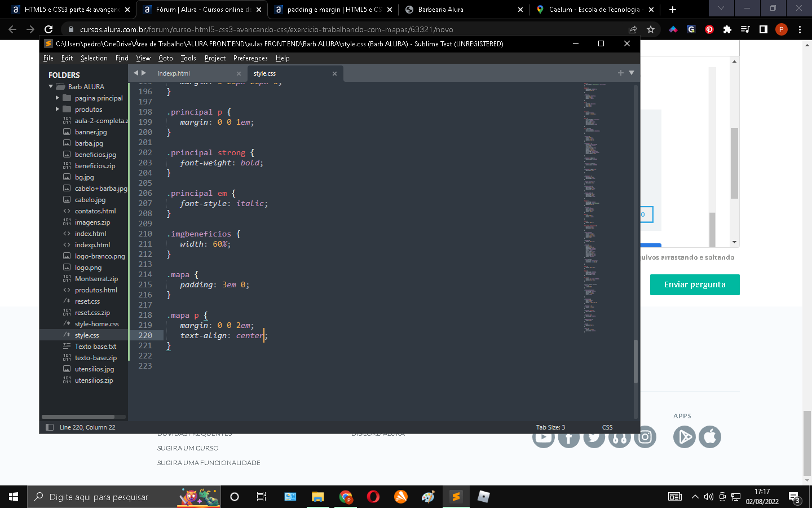Close the indexp.html tab
Screen dimensions: 812x508
239,73
